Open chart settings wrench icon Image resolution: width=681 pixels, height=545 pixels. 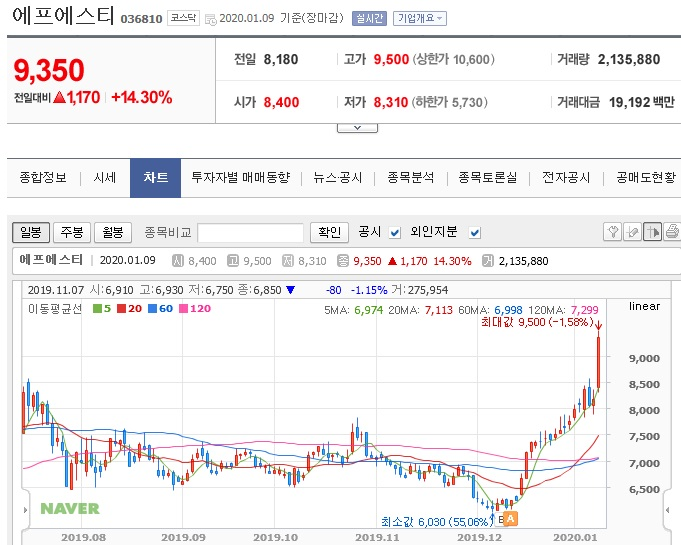[613, 231]
